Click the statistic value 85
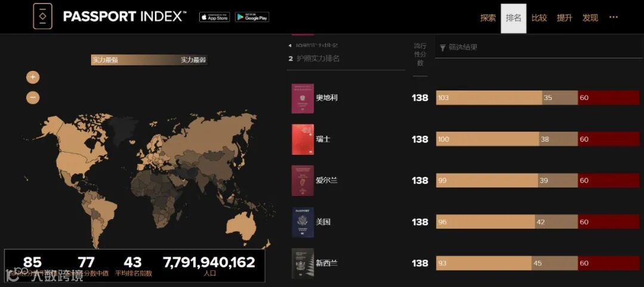644x287 pixels. pos(32,263)
